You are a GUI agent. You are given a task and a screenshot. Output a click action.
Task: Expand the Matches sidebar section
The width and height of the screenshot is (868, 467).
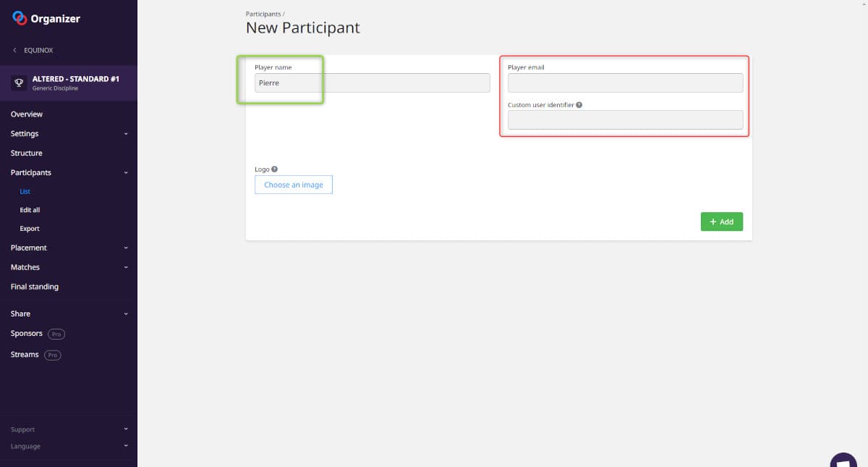[125, 267]
